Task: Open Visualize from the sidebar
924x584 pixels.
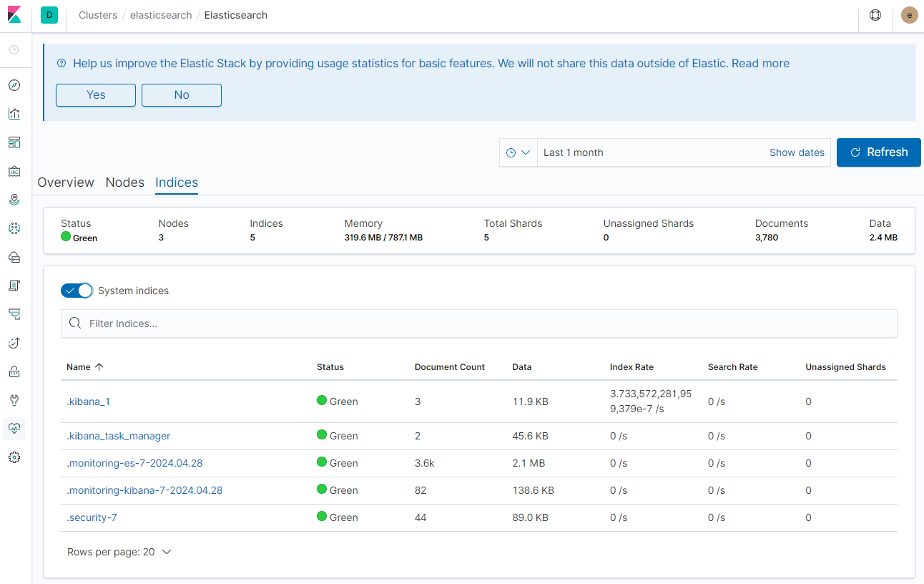Action: (14, 114)
